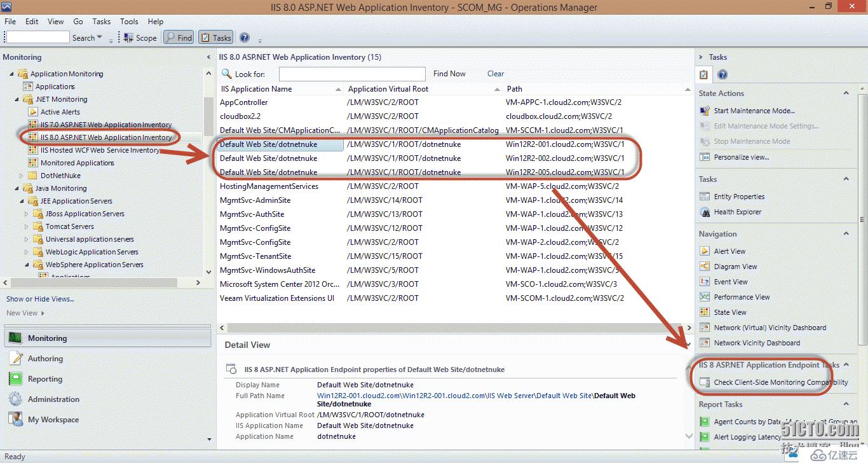This screenshot has width=868, height=463.
Task: Select the MgmtSvc-AdminSite row
Action: point(454,200)
